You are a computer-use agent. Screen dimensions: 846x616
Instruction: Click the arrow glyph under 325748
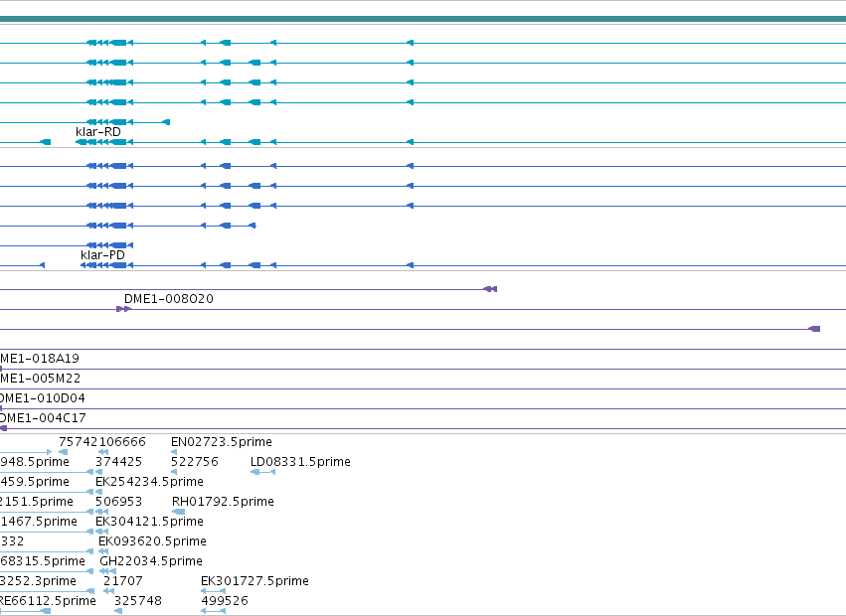118,611
